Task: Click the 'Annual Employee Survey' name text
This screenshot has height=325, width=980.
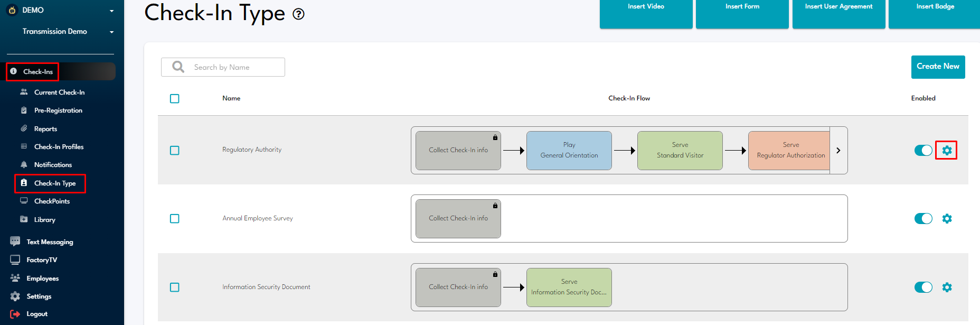Action: [258, 218]
